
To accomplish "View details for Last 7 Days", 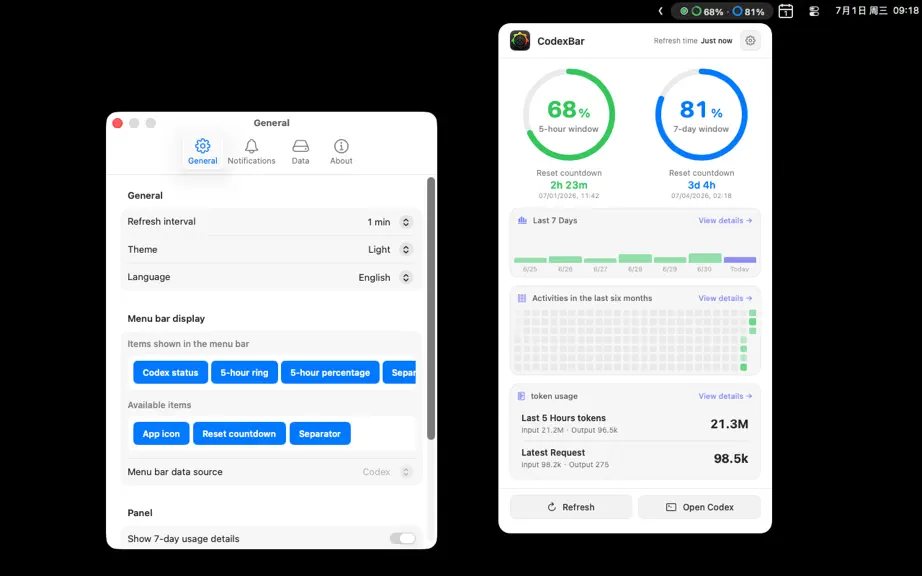I will [x=725, y=220].
